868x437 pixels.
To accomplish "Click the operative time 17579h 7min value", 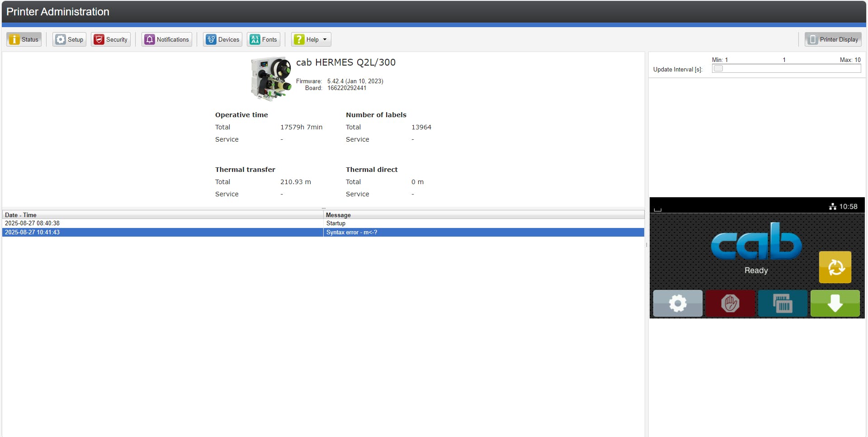I will pos(301,127).
